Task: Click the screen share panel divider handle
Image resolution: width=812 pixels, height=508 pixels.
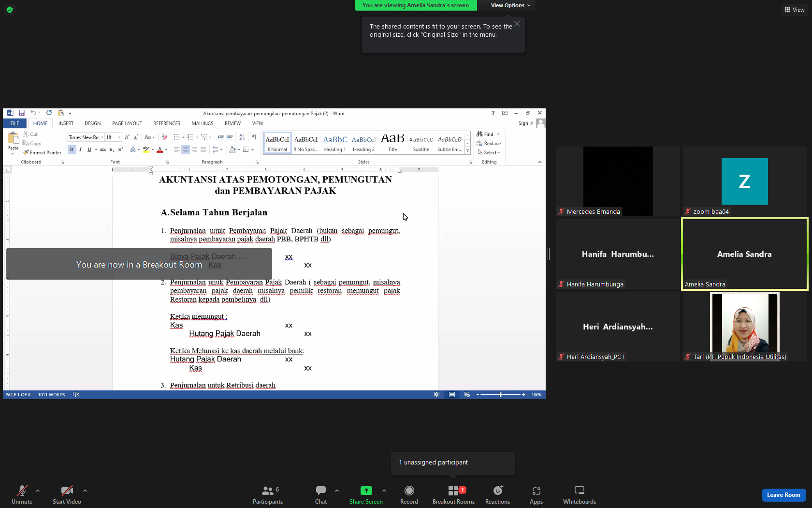Action: point(549,254)
